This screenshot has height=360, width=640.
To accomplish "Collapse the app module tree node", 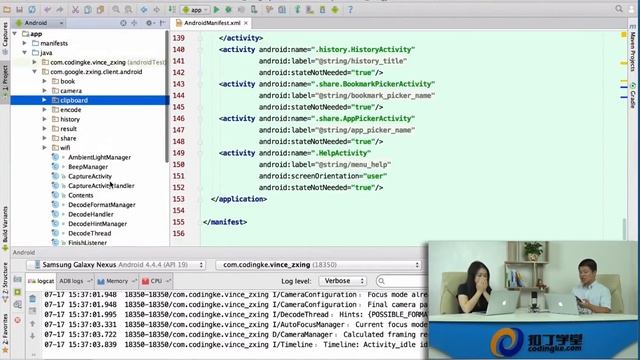I will coord(15,34).
